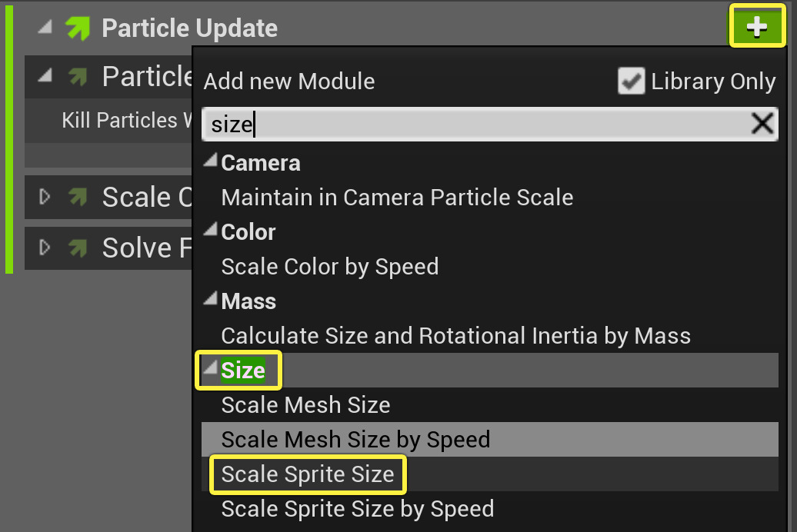Clear the search field with the X
Viewport: 797px width, 532px height.
coord(762,124)
